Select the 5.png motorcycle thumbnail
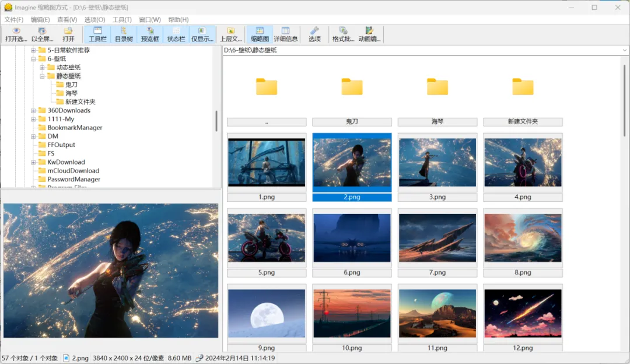The height and width of the screenshot is (364, 630). (x=267, y=238)
